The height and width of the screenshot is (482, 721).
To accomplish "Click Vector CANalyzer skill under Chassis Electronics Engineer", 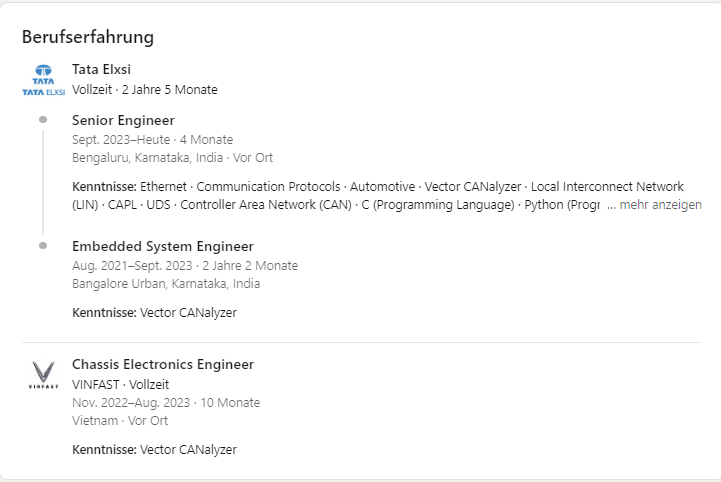I will tap(188, 450).
